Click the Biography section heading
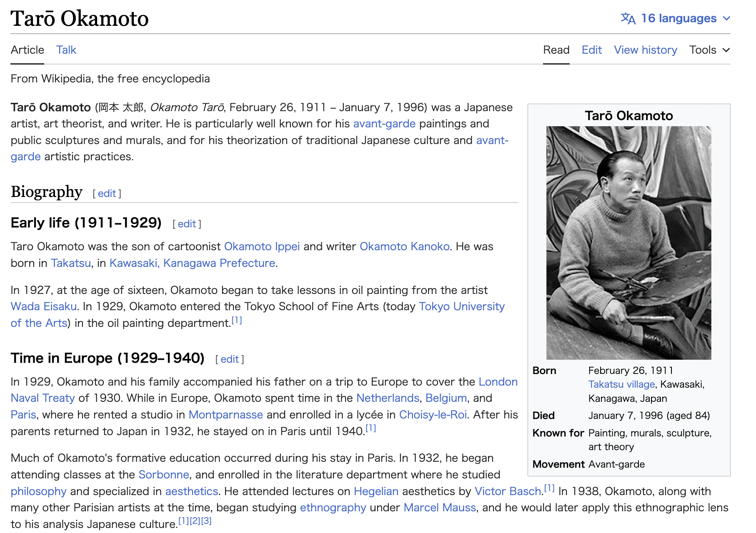Screen dimensions: 756x533 (47, 192)
